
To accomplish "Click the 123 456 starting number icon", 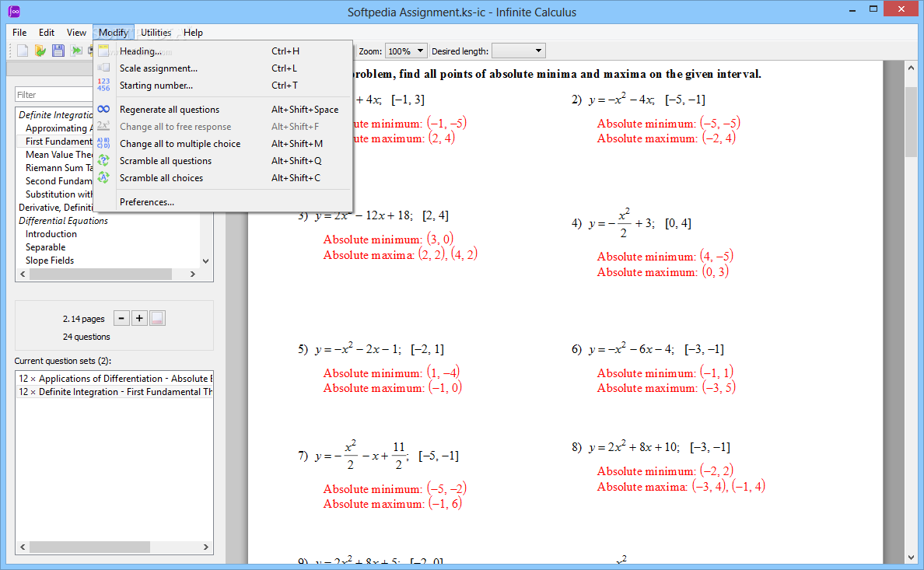I will point(103,85).
